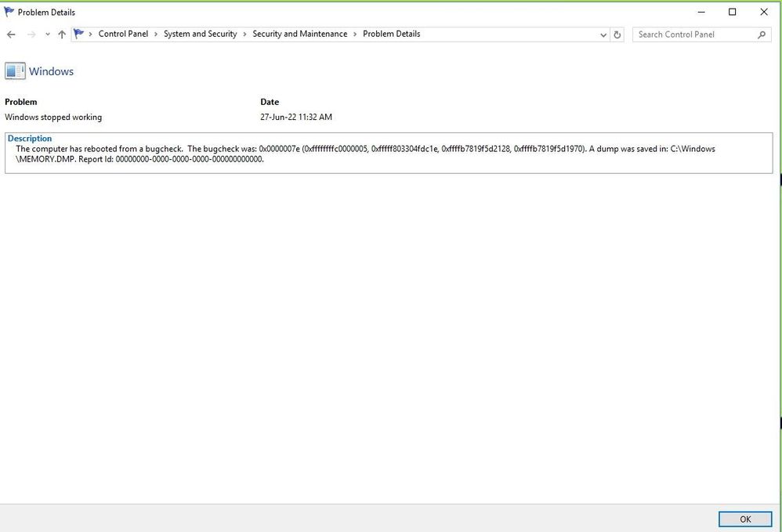Refresh the Problem Details page
This screenshot has height=532, width=782.
pyautogui.click(x=617, y=35)
